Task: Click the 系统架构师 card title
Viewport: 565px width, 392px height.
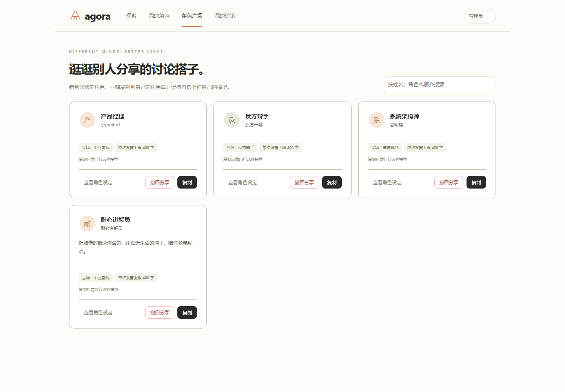Action: coord(405,116)
